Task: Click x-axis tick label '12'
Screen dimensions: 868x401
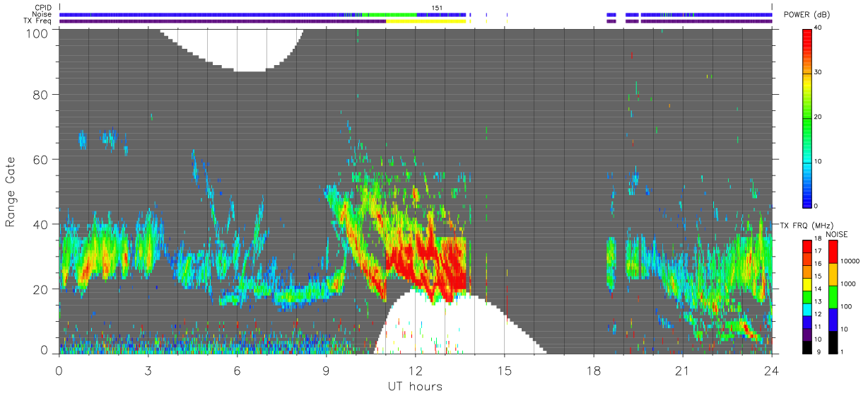Action: coord(416,371)
